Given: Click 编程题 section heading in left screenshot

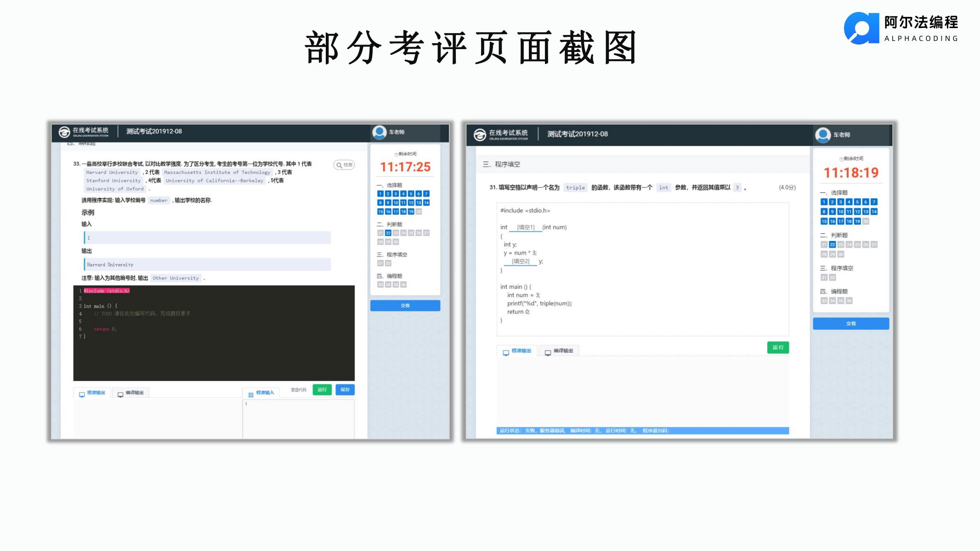Looking at the screenshot, I should pos(390,276).
